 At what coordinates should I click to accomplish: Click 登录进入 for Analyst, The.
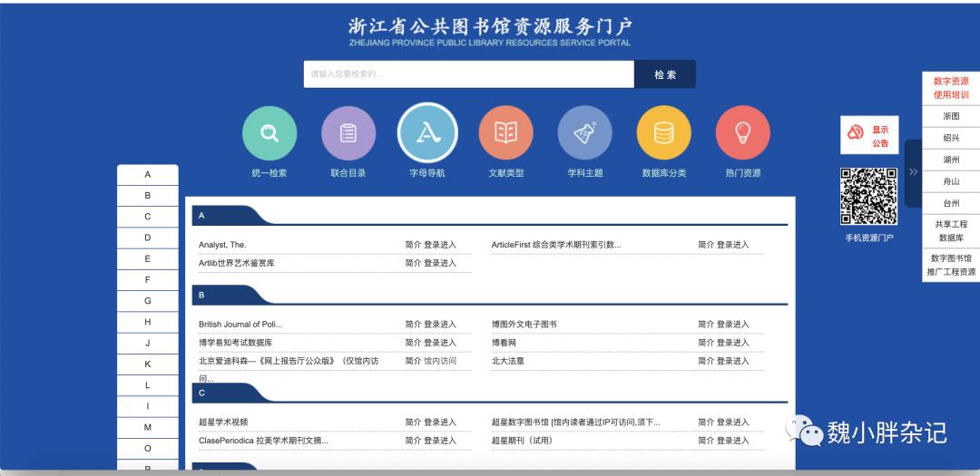[x=440, y=245]
